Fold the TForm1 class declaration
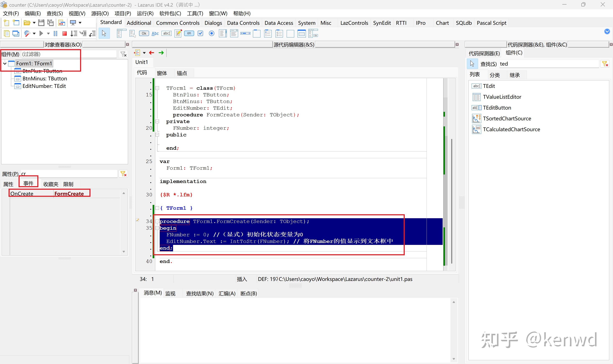The image size is (613, 364). (157, 88)
